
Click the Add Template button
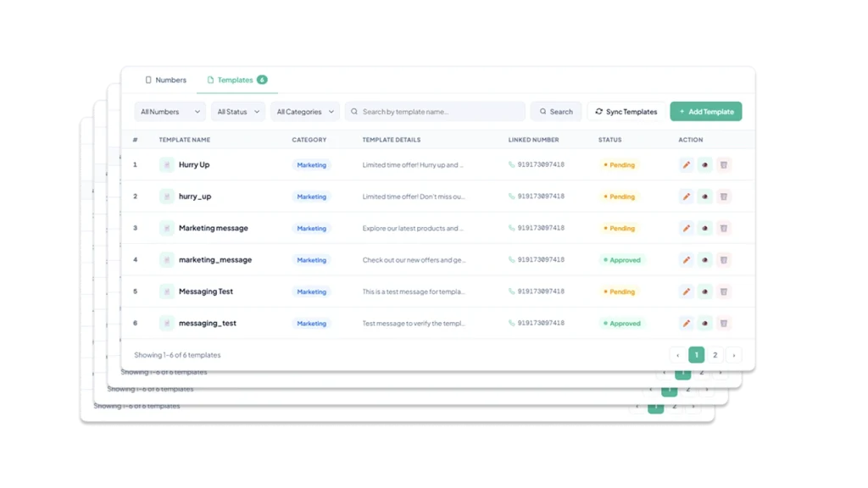coord(705,112)
